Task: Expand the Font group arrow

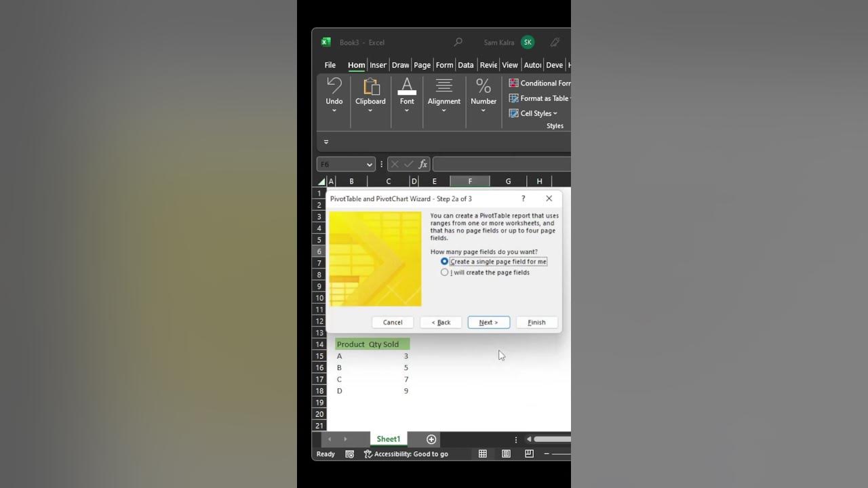Action: point(407,110)
